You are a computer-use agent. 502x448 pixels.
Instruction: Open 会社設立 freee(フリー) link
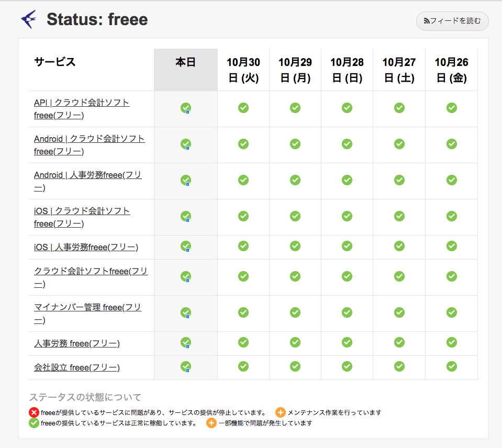point(77,367)
